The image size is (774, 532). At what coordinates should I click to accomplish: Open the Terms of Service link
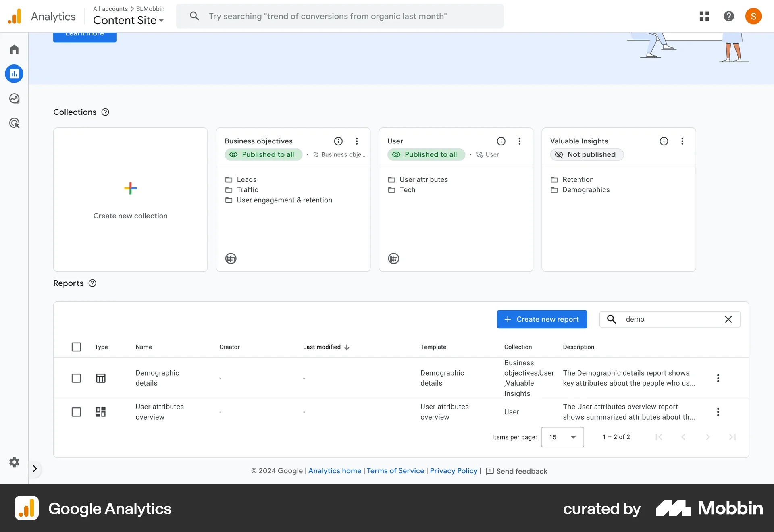pyautogui.click(x=395, y=470)
